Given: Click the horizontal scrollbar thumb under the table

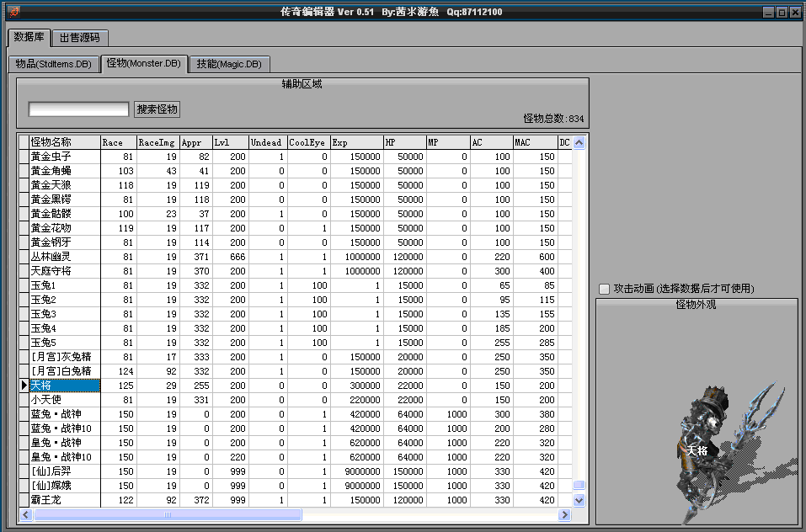Looking at the screenshot, I should (x=166, y=514).
